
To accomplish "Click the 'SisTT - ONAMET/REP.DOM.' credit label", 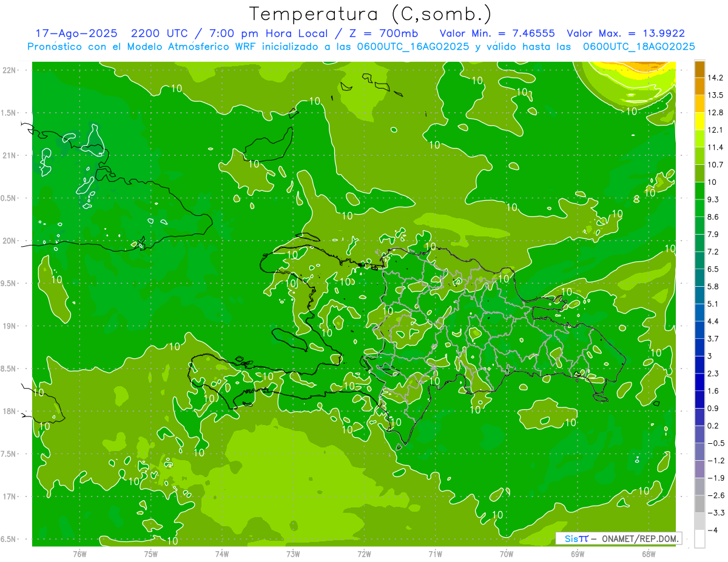I will (619, 538).
